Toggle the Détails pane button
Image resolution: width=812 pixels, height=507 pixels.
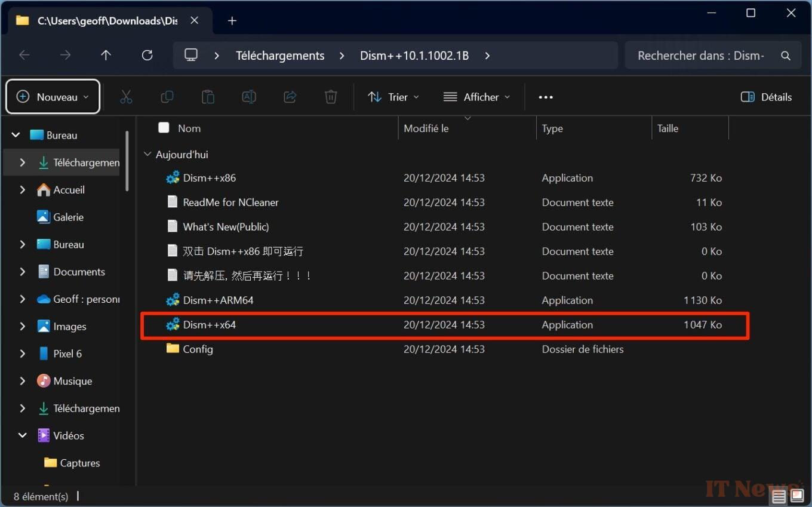766,97
